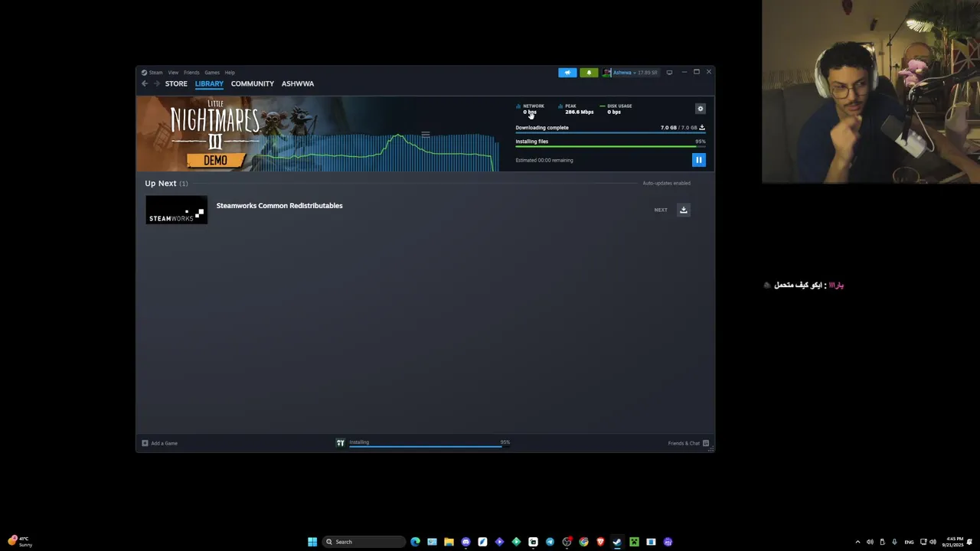The image size is (980, 551).
Task: Click the Up Next heading
Action: pyautogui.click(x=161, y=184)
